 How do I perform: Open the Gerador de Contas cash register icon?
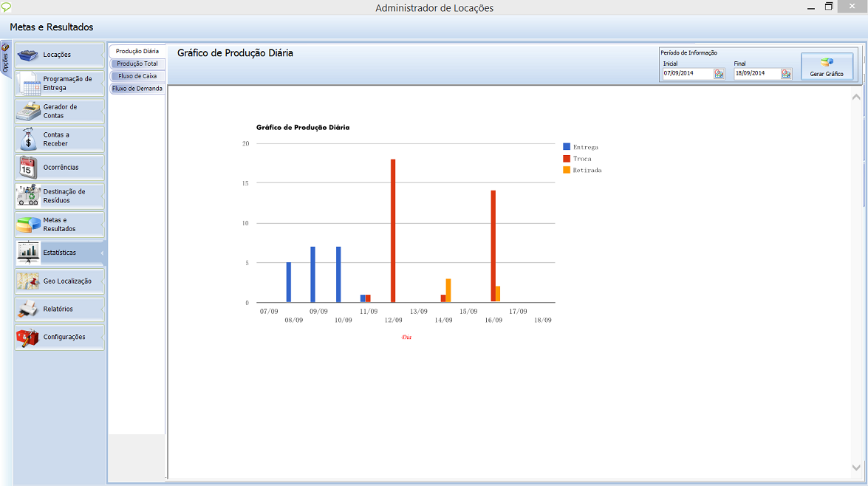pyautogui.click(x=28, y=112)
